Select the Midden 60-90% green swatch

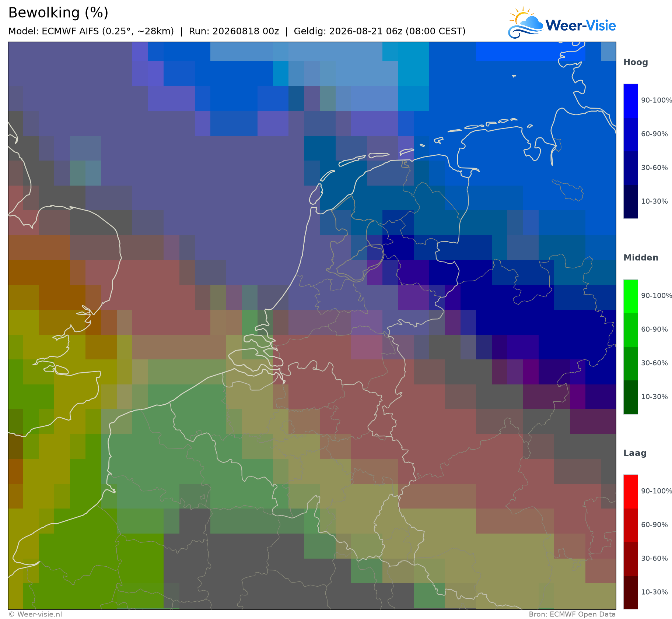pos(630,330)
